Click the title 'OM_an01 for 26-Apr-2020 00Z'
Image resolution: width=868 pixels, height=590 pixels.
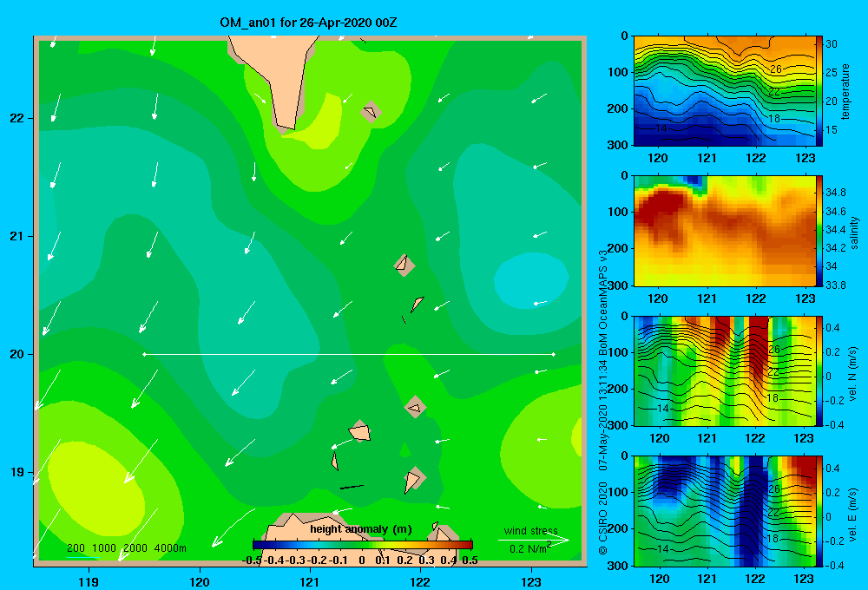pos(308,23)
